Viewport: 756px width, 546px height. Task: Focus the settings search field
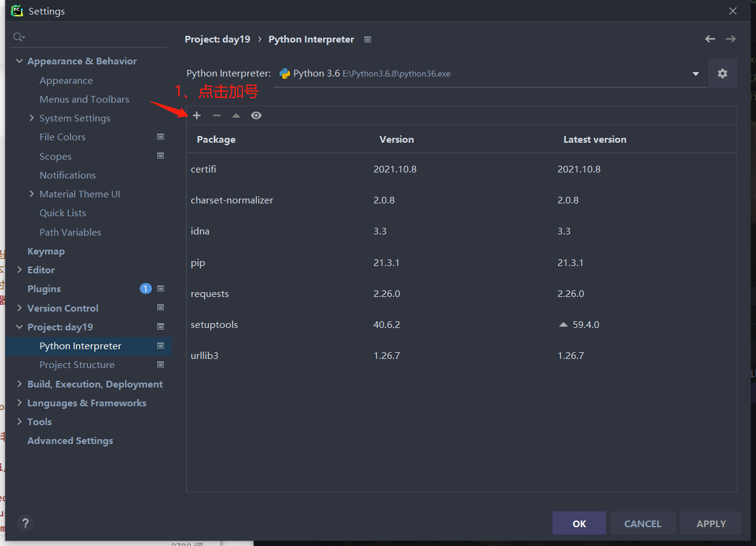click(x=89, y=38)
